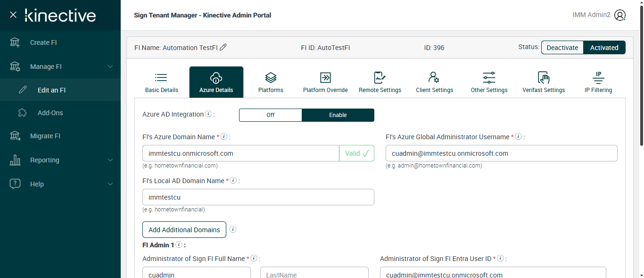The width and height of the screenshot is (644, 278).
Task: Click the IMM Admin2 username text
Action: click(x=591, y=15)
